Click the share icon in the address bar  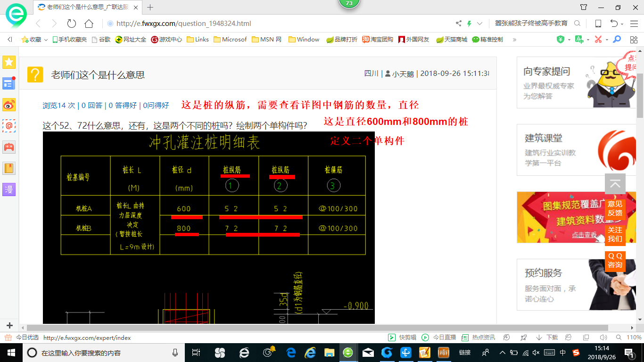tap(459, 24)
